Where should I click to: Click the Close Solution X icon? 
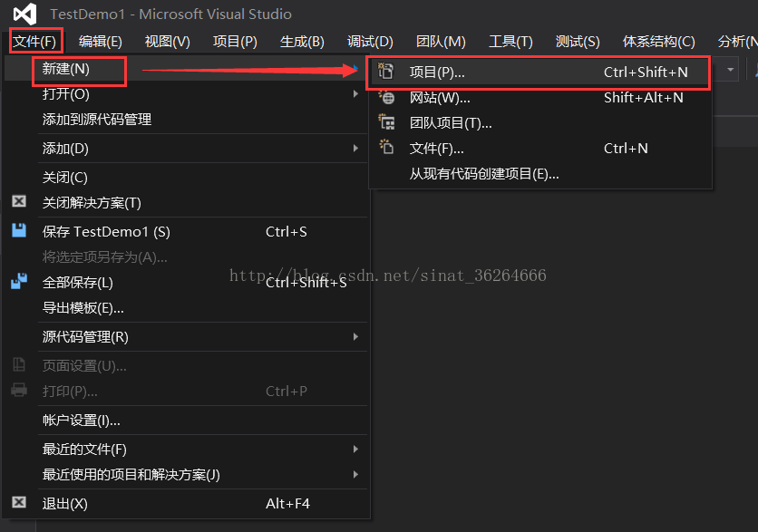point(19,201)
